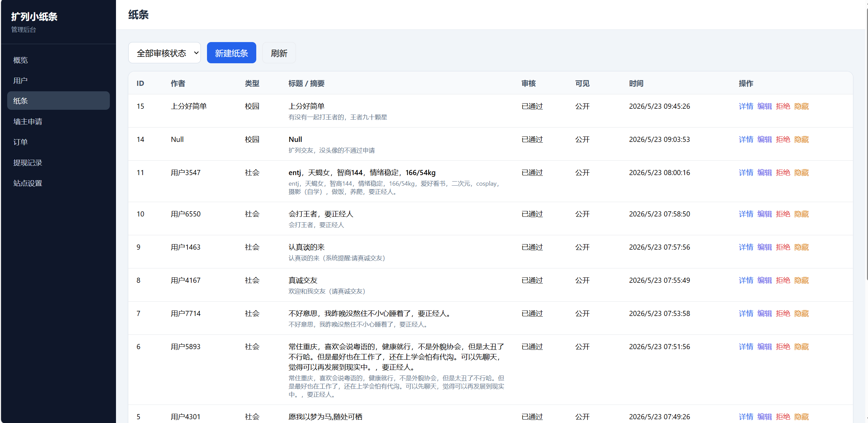This screenshot has width=868, height=423.
Task: Go to 概览 in the sidebar
Action: click(58, 60)
